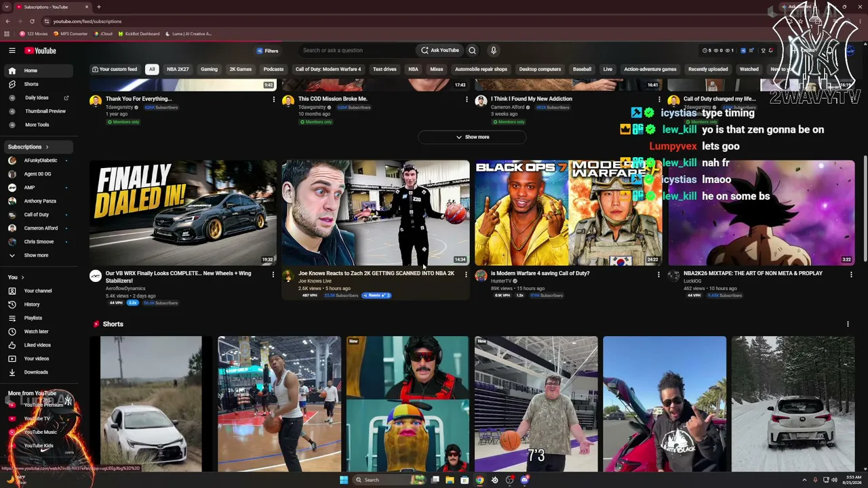Select Call of Duty: Modern Warfare 4 chip

pyautogui.click(x=328, y=69)
